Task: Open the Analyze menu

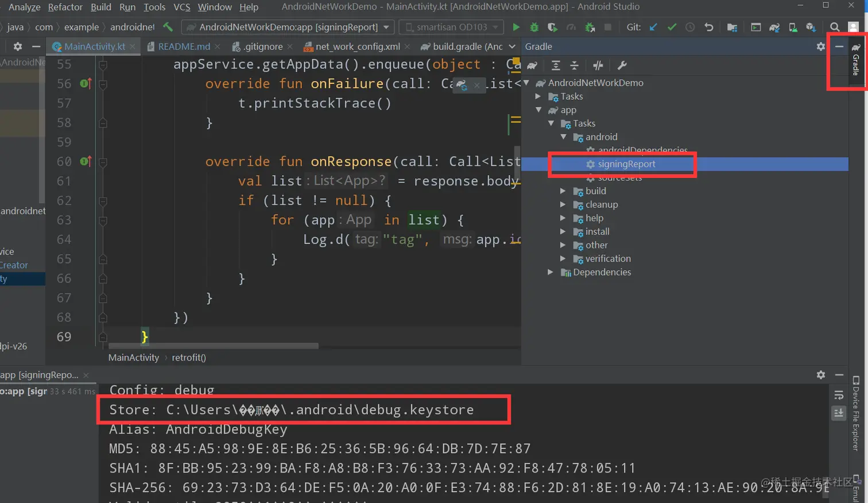Action: tap(24, 7)
